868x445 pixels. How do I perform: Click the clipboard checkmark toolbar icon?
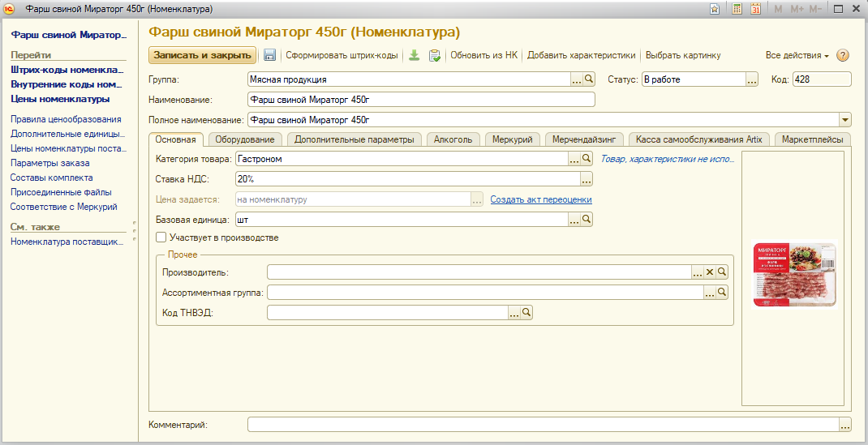[435, 56]
